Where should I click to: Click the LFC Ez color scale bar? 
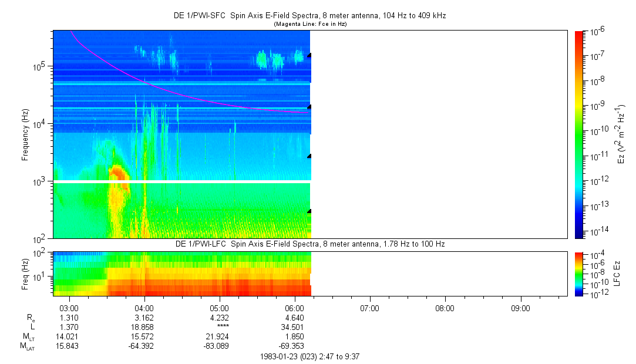[x=579, y=273]
